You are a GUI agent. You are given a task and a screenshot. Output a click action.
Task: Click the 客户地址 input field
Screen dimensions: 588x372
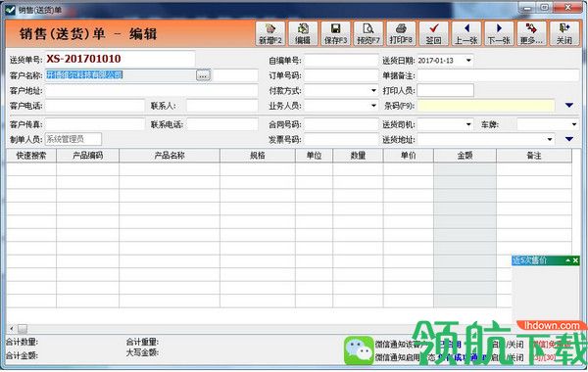(x=152, y=91)
